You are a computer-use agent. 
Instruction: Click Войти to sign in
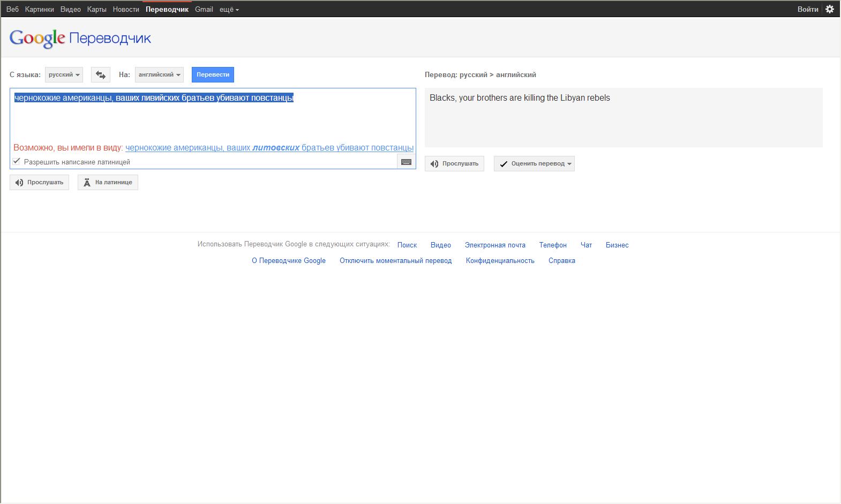tap(808, 9)
